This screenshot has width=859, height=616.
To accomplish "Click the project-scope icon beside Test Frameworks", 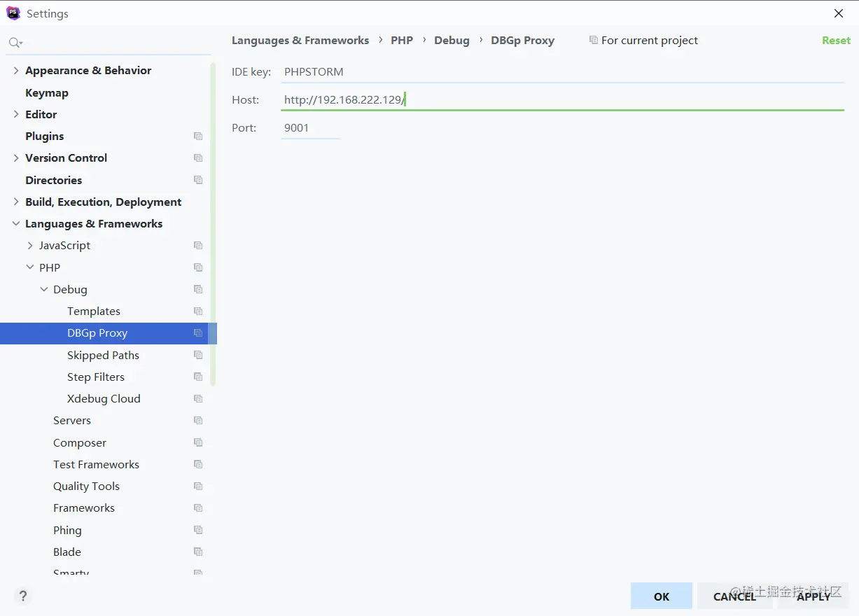I will 198,464.
